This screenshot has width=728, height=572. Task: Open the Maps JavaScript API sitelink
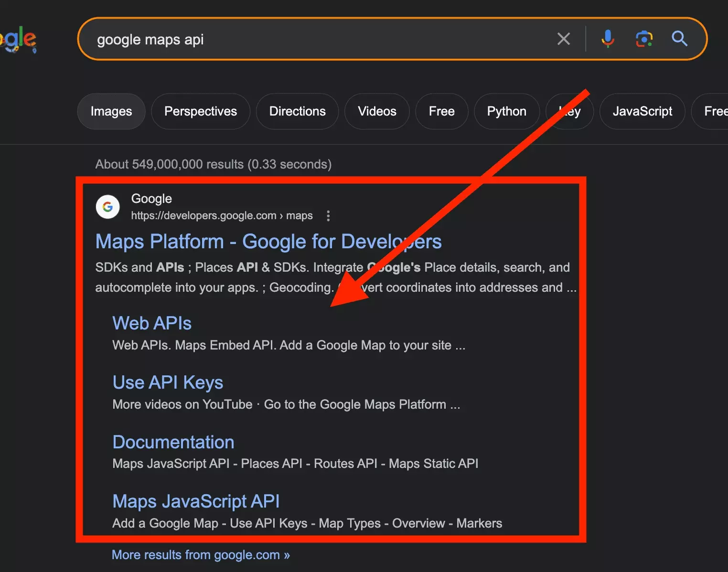click(196, 501)
